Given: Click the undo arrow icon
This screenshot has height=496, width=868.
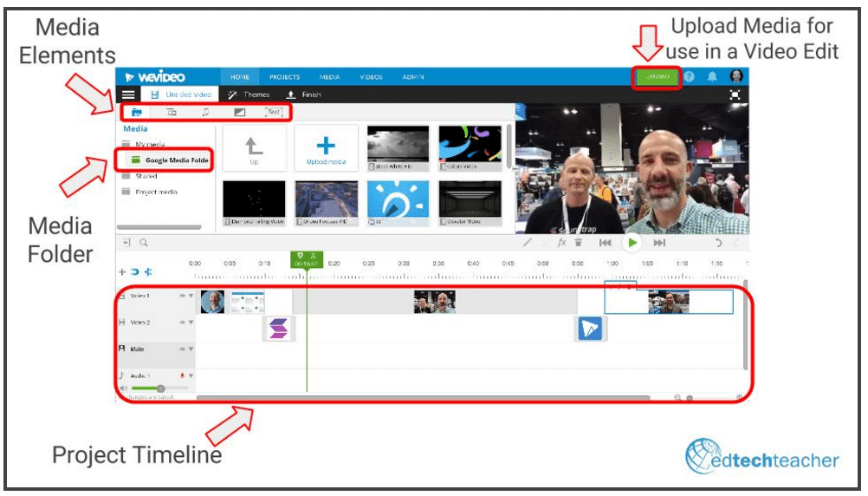Looking at the screenshot, I should pos(718,243).
